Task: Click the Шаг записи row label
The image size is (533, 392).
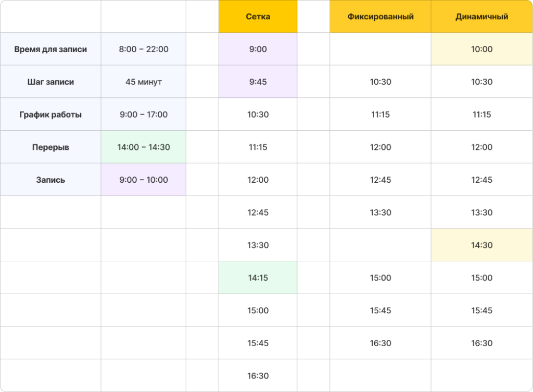Action: pos(50,82)
